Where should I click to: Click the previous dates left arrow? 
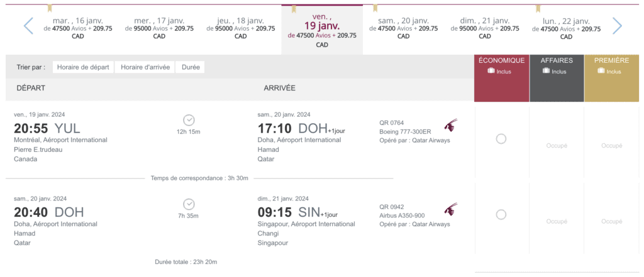(28, 26)
